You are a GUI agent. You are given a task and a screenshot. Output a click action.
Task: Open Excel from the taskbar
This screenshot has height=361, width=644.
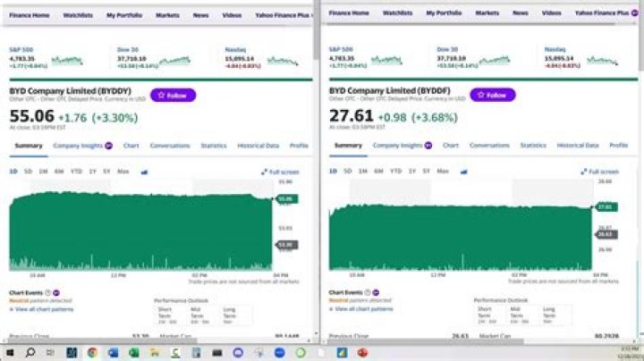point(133,352)
